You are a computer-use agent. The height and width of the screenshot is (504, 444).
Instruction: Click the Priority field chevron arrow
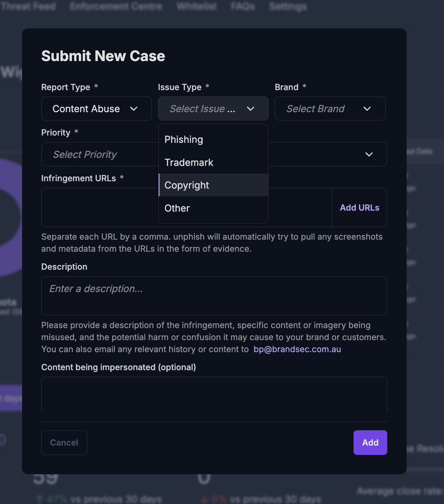[x=369, y=155]
